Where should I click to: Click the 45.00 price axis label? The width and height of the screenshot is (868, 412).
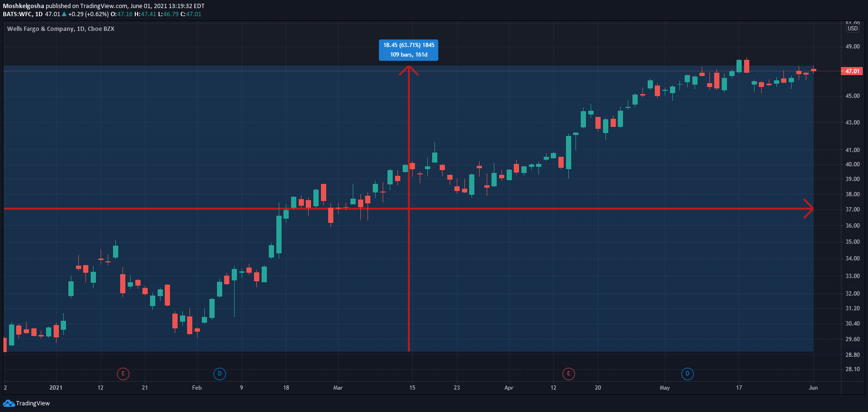[852, 96]
